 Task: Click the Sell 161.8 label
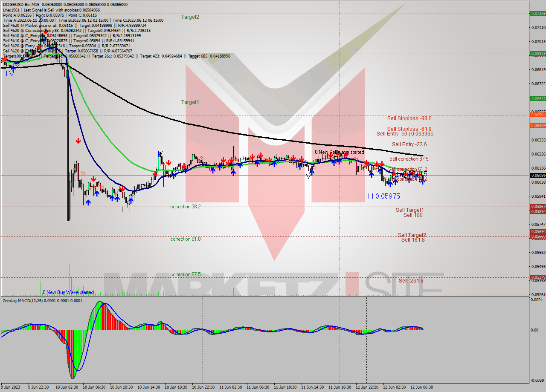[x=413, y=240]
